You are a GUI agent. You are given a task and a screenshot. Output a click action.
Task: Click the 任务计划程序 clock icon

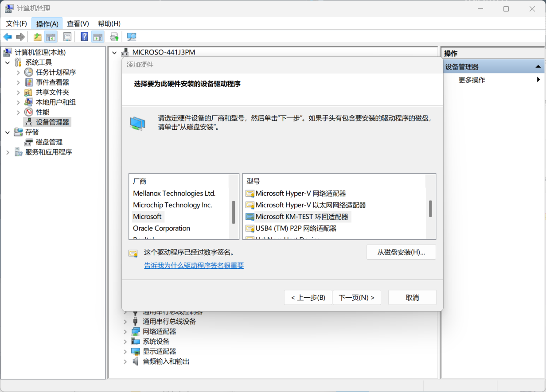[x=29, y=72]
